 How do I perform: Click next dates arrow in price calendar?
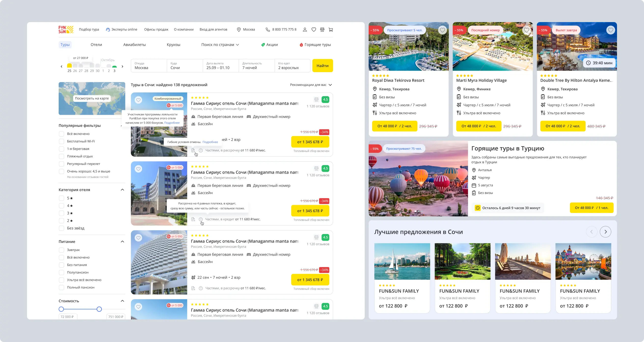coord(122,66)
